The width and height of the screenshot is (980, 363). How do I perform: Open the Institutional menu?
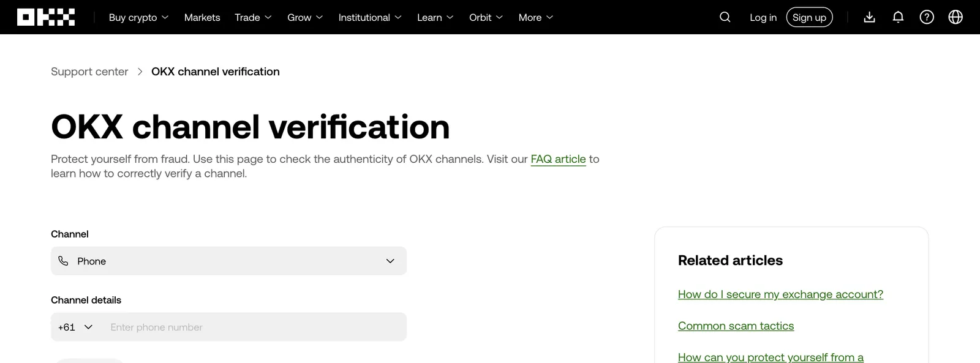coord(370,17)
